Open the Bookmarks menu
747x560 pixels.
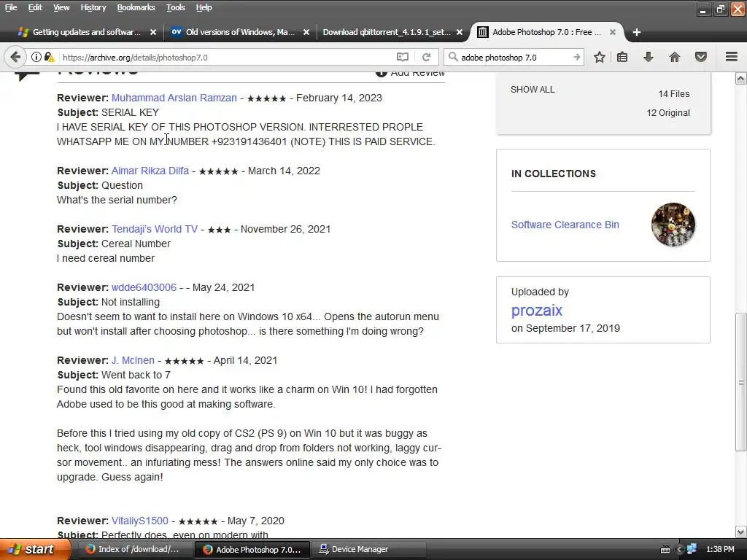[x=136, y=7]
